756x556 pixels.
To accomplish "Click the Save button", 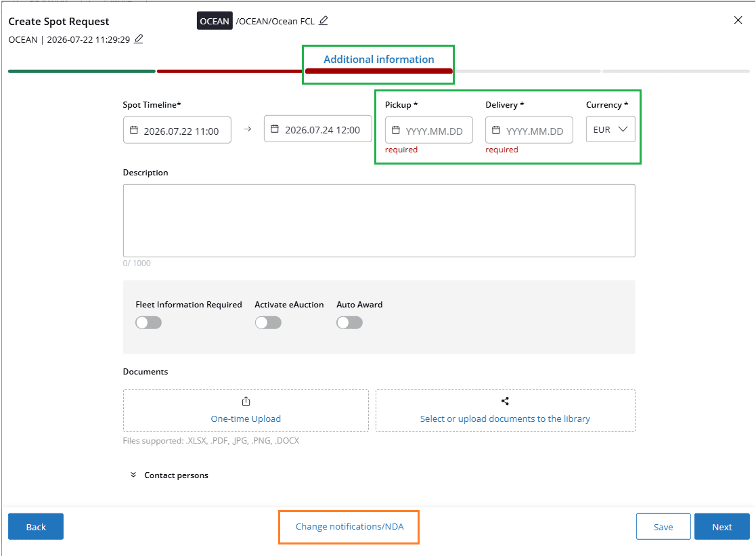I will [663, 527].
